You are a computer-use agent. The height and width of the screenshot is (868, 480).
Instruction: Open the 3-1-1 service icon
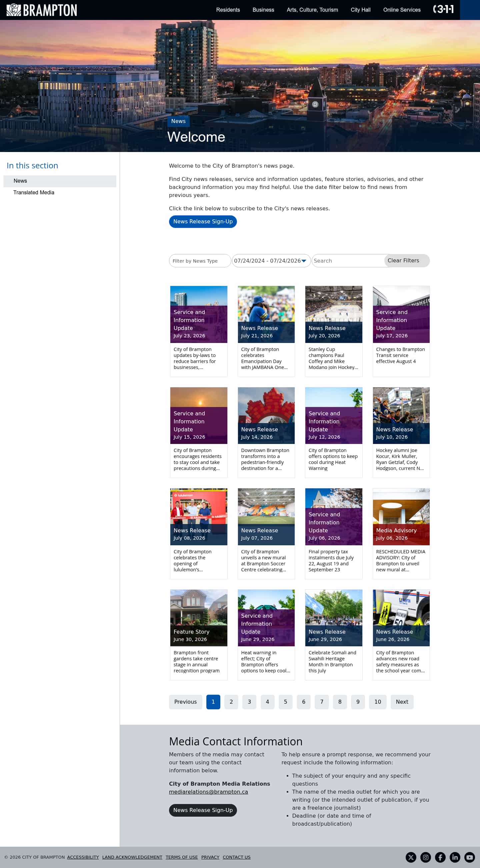443,9
